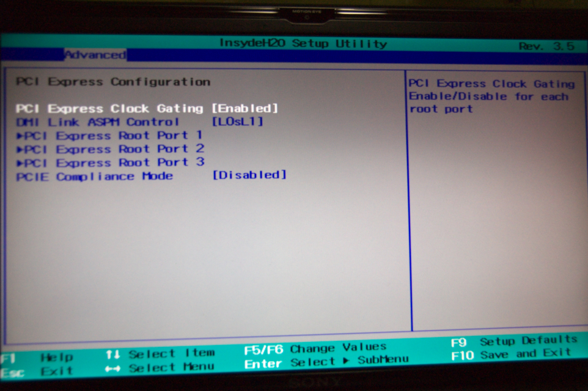
Task: Change the [L0sL1] ASPM value
Action: 238,122
